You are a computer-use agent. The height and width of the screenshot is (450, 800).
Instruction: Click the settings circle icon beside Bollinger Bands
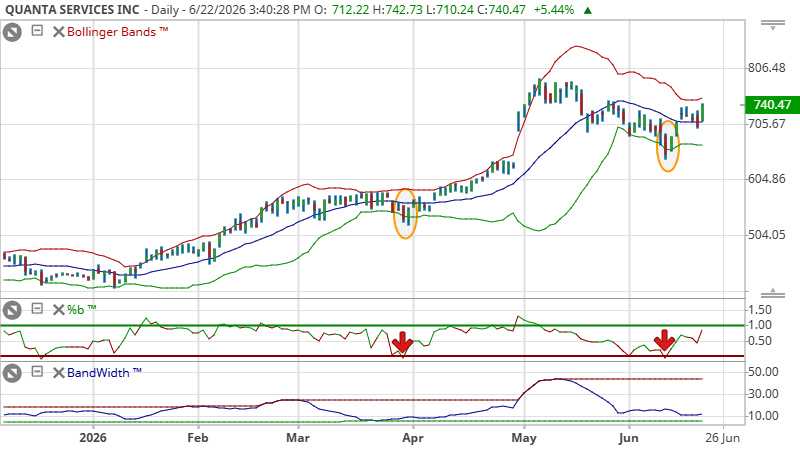pos(12,32)
